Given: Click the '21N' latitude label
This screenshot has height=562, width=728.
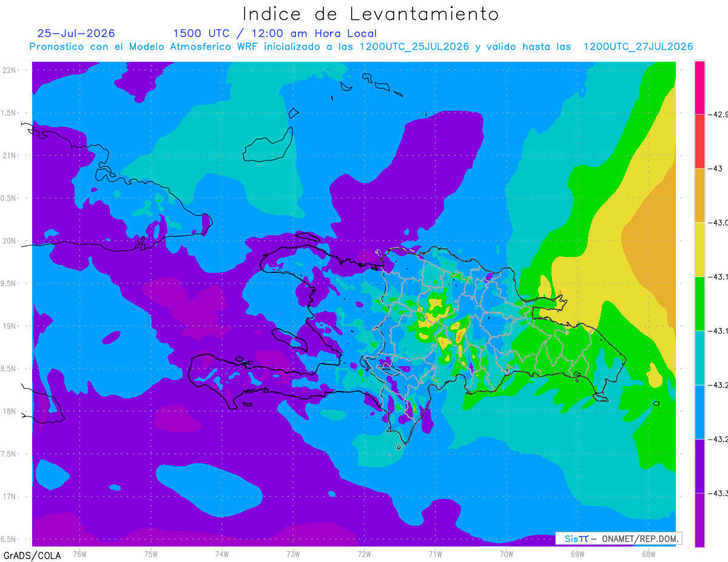Looking at the screenshot, I should (x=9, y=155).
